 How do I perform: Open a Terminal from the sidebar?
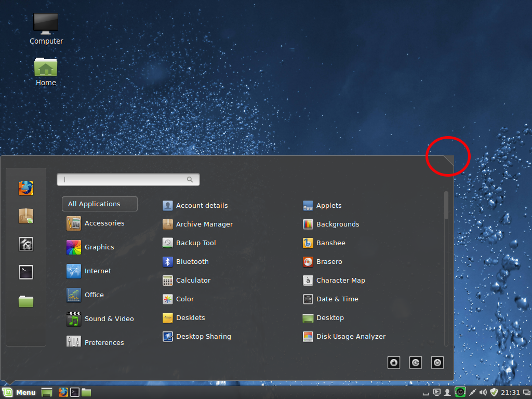(x=25, y=272)
